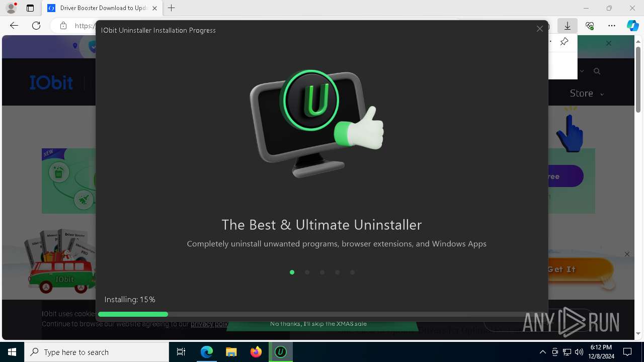Open Browser essentials icon
The height and width of the screenshot is (362, 644).
(x=590, y=26)
